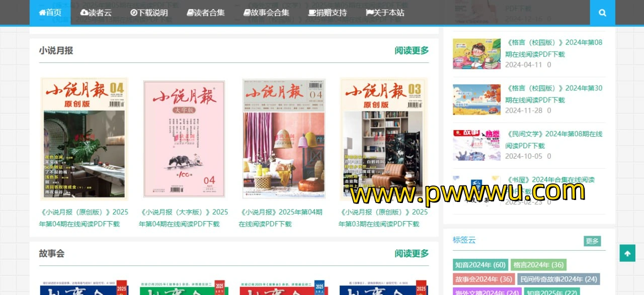
Task: Open link 《小说月报（大字版）》2025年第04期
Action: [184, 218]
